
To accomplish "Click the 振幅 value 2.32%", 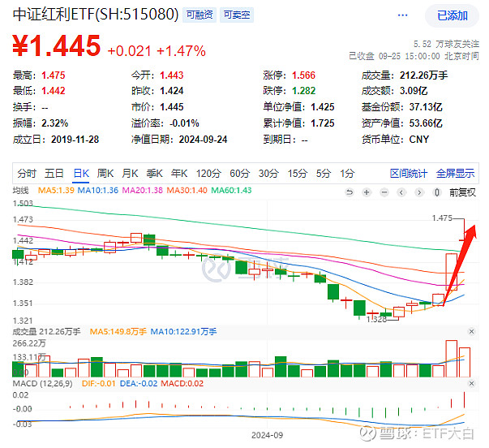I will pos(55,123).
